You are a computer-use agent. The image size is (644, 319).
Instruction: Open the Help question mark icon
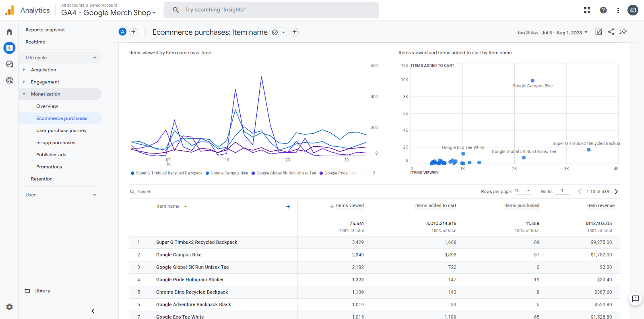point(603,10)
